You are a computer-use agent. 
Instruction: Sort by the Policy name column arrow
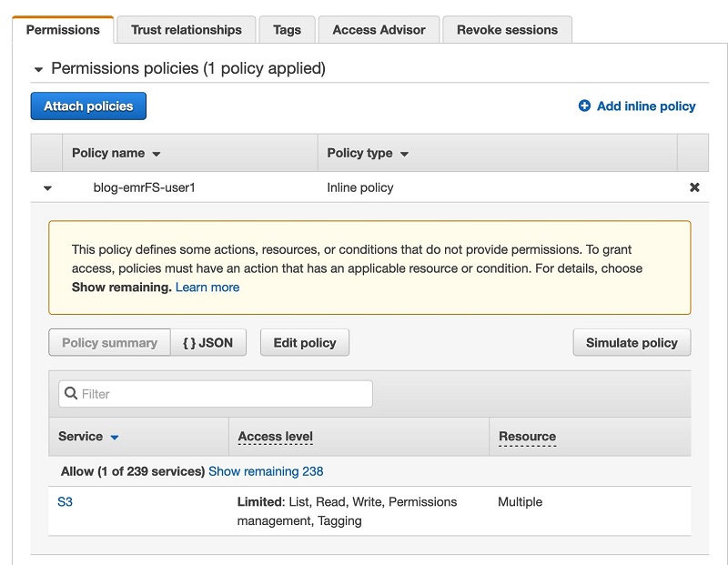click(157, 154)
